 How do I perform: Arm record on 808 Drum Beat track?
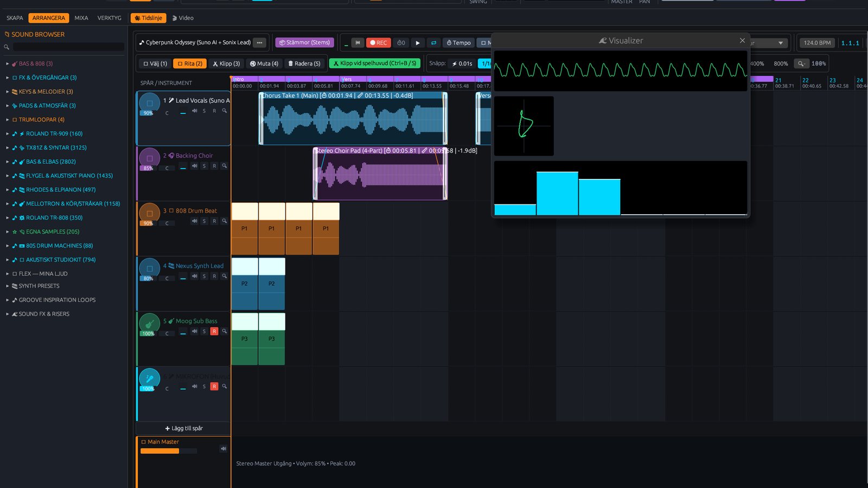tap(214, 221)
